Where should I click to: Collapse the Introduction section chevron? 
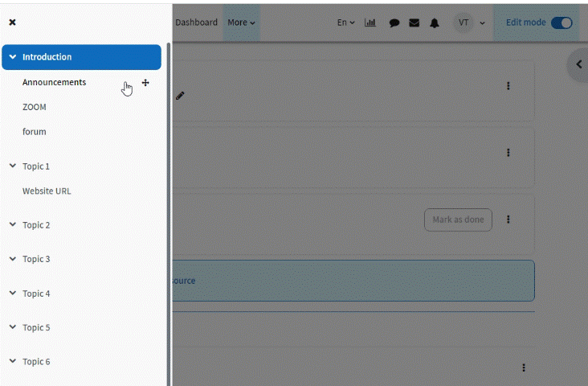(x=12, y=57)
